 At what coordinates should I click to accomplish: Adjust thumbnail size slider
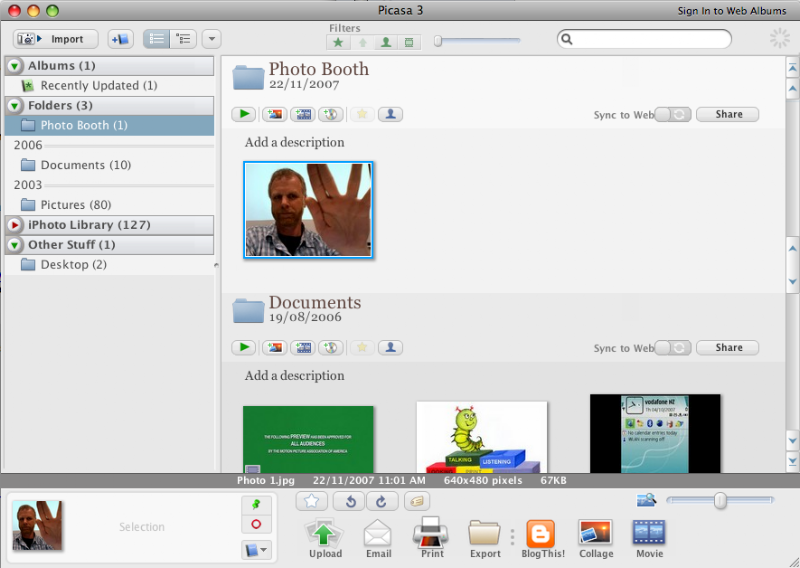pyautogui.click(x=720, y=501)
